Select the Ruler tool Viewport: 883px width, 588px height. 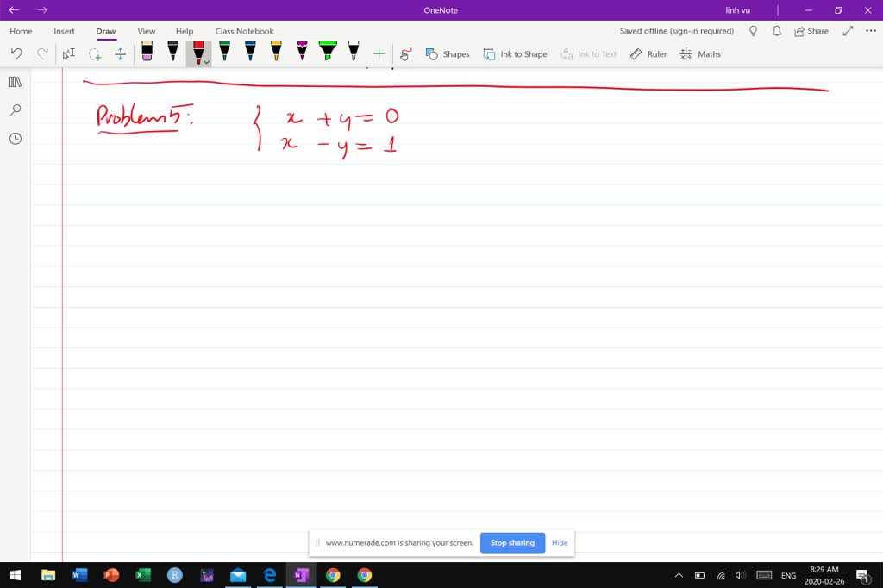[x=648, y=53]
